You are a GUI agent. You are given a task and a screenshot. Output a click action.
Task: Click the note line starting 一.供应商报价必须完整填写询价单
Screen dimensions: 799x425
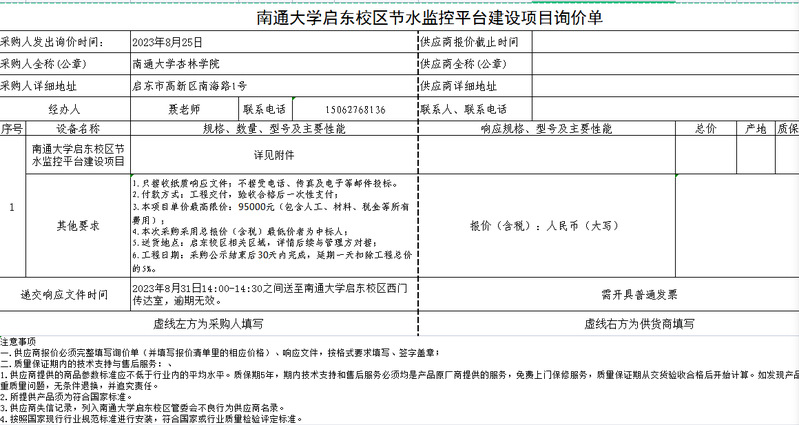pos(220,353)
